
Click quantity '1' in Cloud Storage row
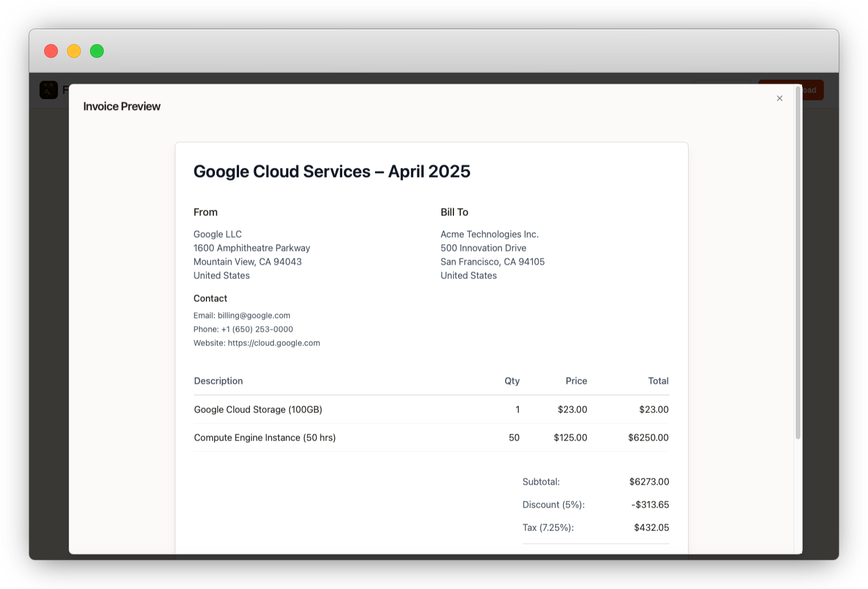518,410
